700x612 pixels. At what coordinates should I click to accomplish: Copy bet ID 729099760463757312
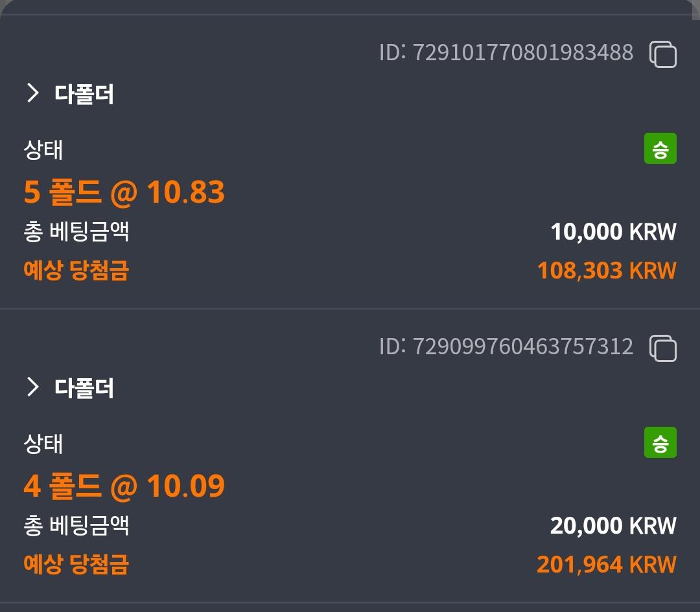pyautogui.click(x=663, y=348)
